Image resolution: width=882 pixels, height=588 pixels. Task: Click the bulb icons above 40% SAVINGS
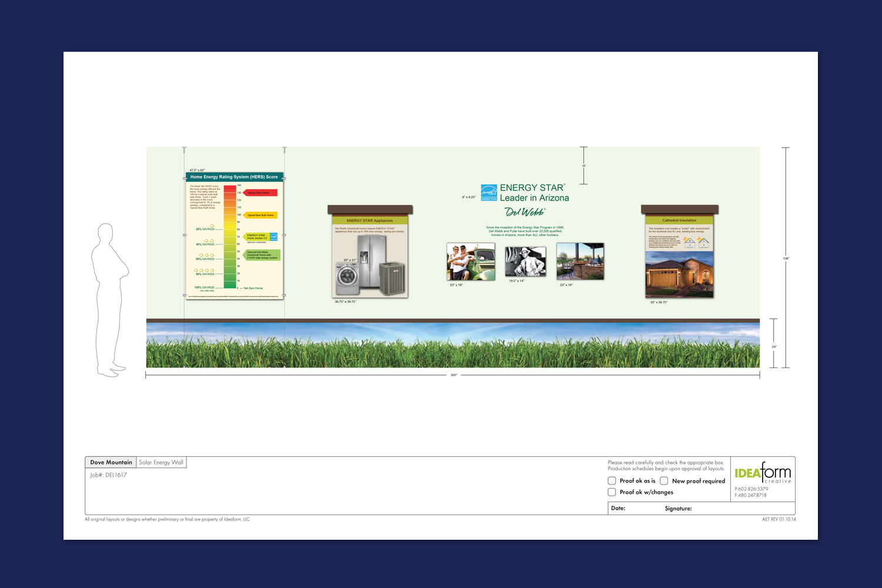pos(210,240)
